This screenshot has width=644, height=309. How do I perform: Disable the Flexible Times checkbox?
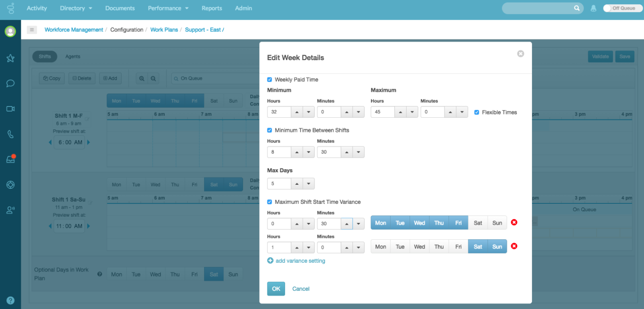click(x=477, y=112)
